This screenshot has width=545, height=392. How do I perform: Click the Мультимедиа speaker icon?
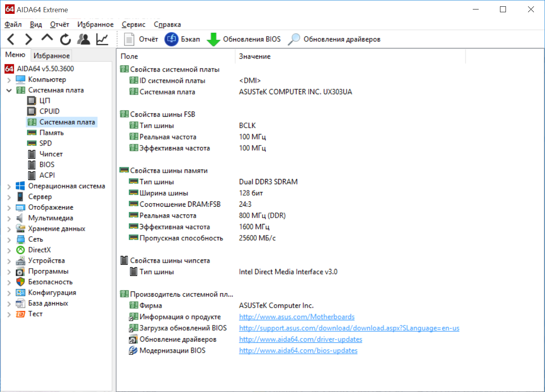pos(20,218)
